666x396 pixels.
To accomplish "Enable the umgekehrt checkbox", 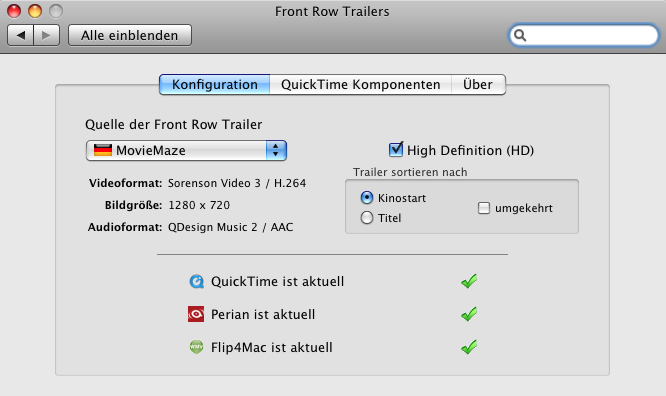I will 484,208.
